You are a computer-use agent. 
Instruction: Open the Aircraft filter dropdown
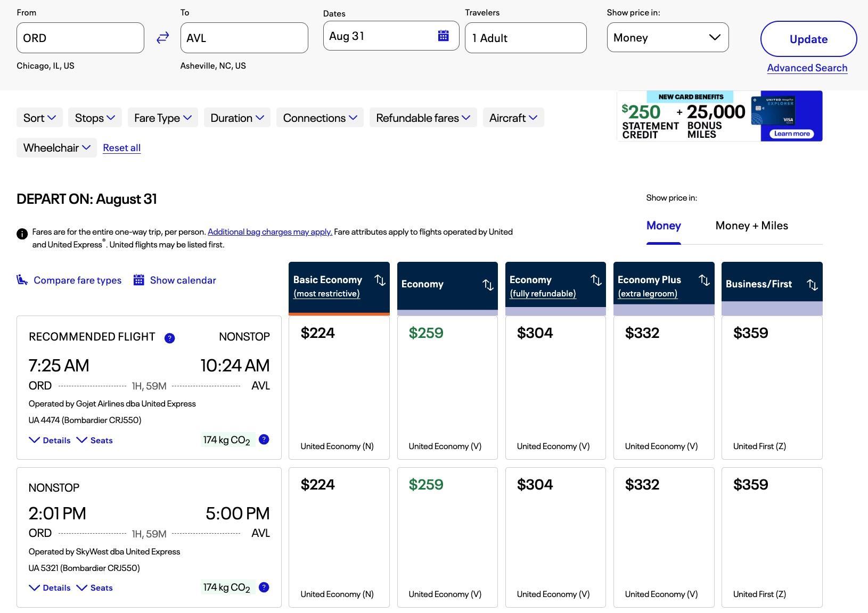513,118
